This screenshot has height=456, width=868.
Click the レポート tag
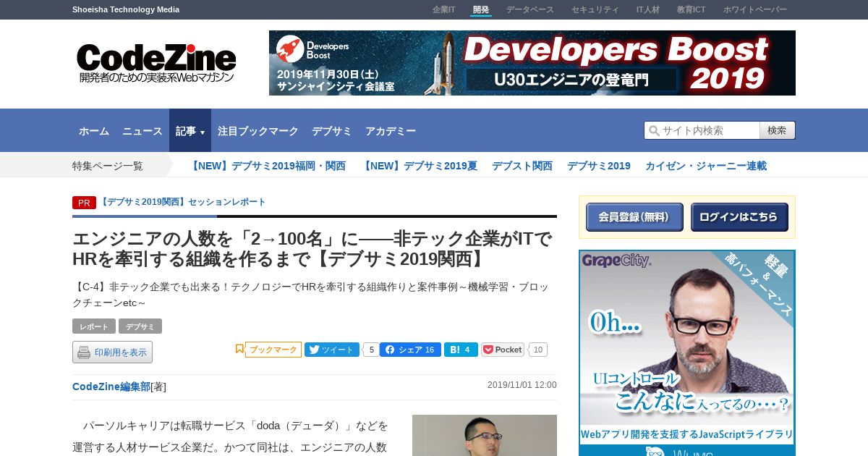pyautogui.click(x=94, y=326)
